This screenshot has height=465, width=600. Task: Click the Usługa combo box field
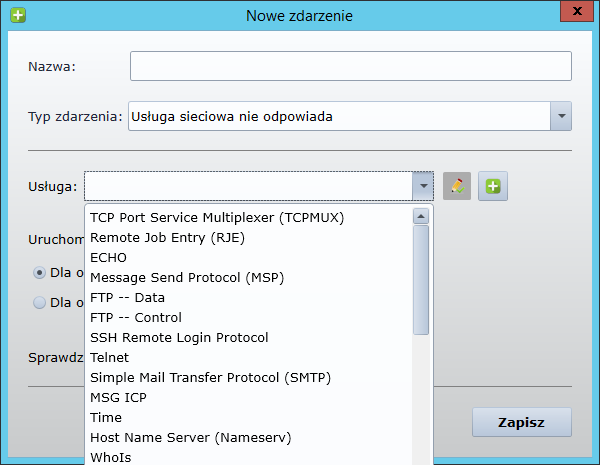click(248, 186)
